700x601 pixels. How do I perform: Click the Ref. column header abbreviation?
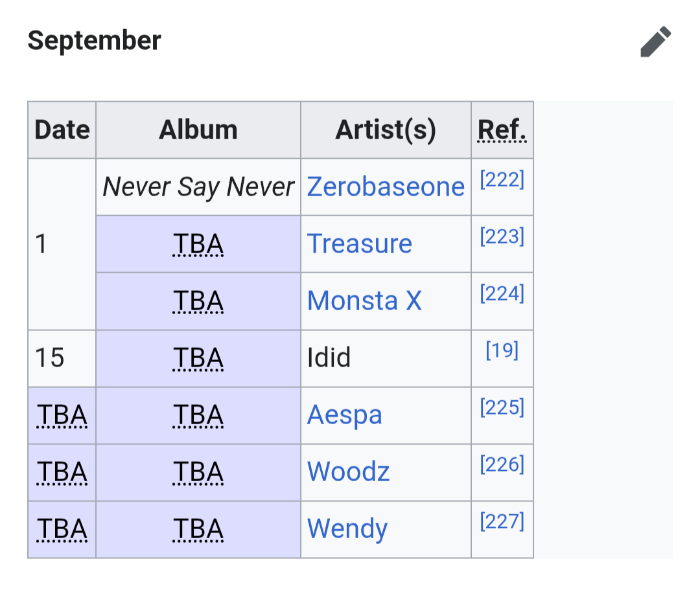point(502,130)
